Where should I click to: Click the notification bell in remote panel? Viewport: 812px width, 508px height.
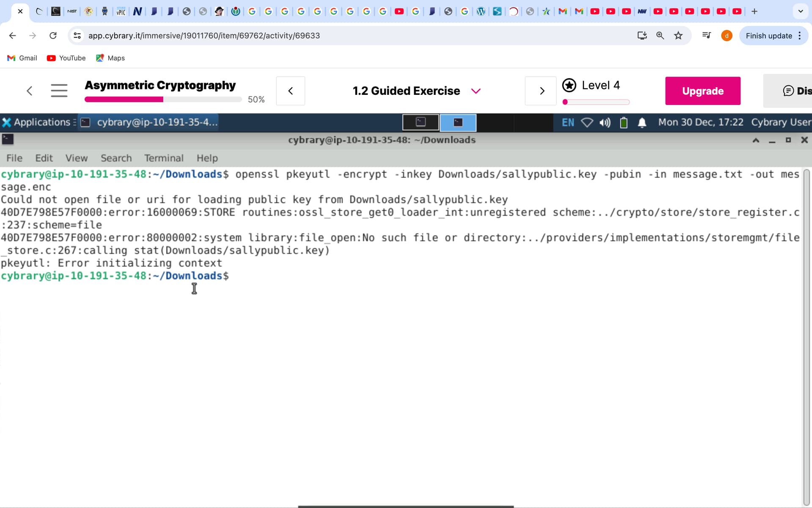642,123
